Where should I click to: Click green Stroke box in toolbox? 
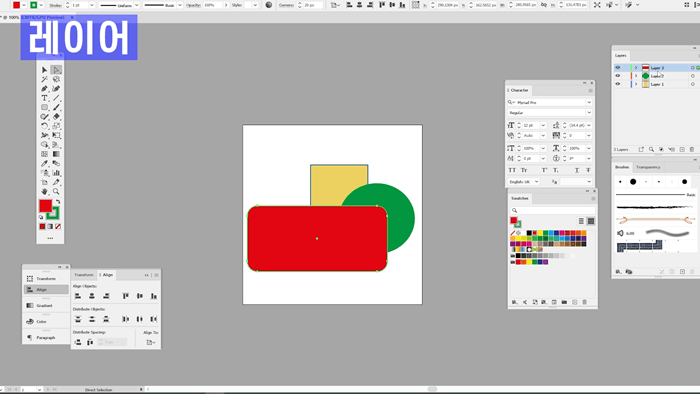tap(54, 213)
